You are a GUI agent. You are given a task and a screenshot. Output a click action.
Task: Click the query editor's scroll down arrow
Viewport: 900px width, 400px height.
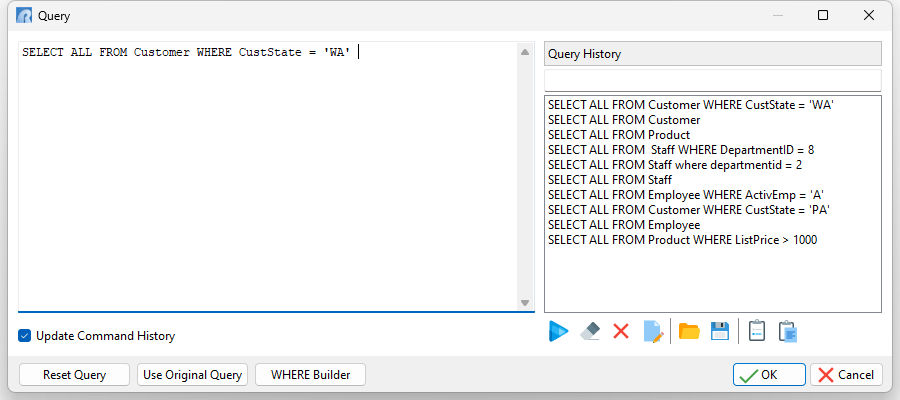click(x=525, y=302)
